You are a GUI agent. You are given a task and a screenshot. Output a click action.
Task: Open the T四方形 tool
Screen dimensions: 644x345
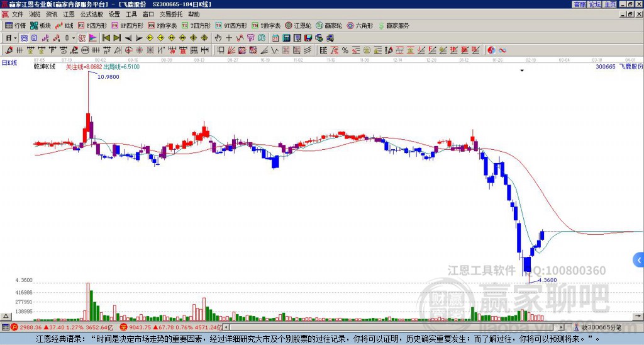[x=196, y=25]
